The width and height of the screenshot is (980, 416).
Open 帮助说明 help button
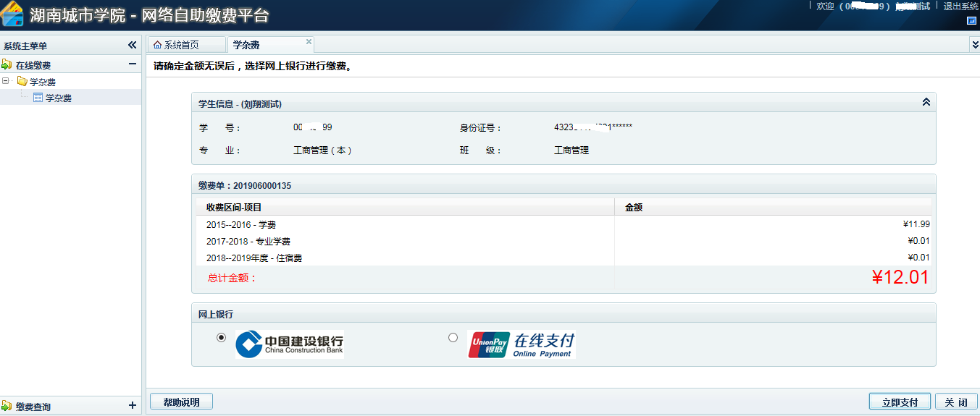[181, 402]
